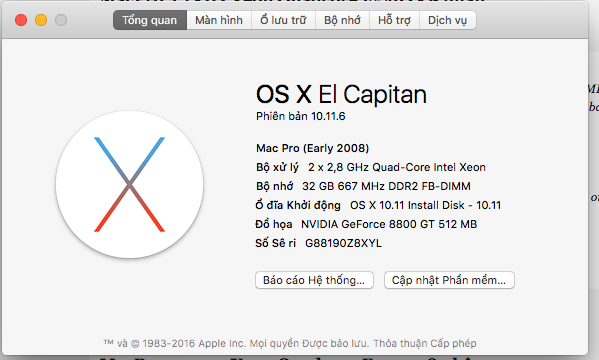
Task: Minimize window with the yellow button
Action: click(41, 20)
